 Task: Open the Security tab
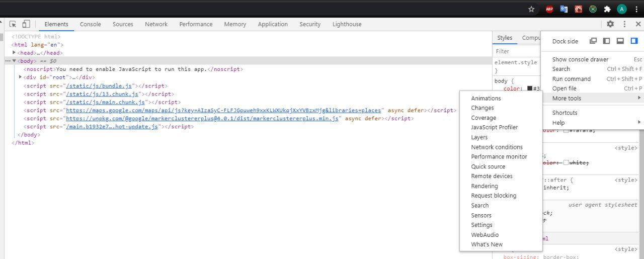click(310, 24)
